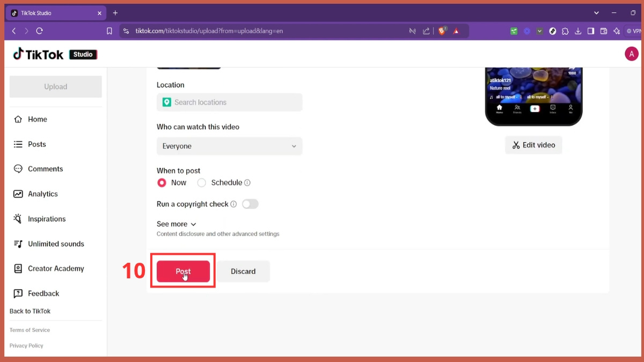Open the Brave Wallet icon
644x362 pixels.
click(604, 31)
